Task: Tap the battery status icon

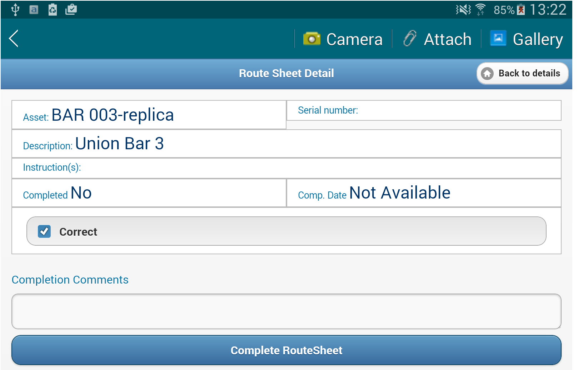Action: click(x=521, y=10)
